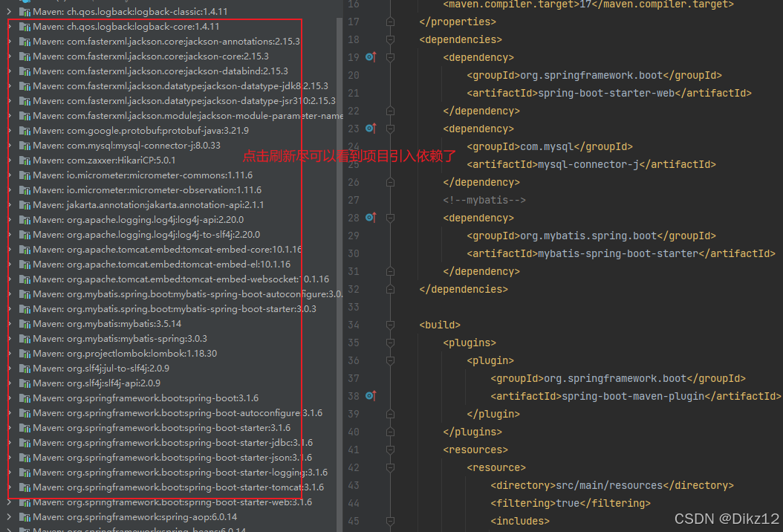Collapse the dependencies block on line 18
The height and width of the screenshot is (532, 783).
tap(391, 39)
